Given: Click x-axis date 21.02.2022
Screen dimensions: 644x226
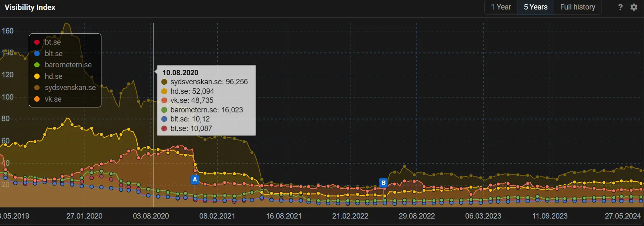Looking at the screenshot, I should click(350, 216).
